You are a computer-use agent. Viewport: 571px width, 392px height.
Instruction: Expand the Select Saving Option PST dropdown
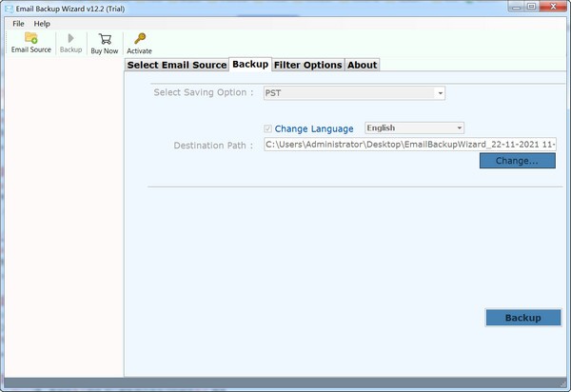click(x=440, y=93)
